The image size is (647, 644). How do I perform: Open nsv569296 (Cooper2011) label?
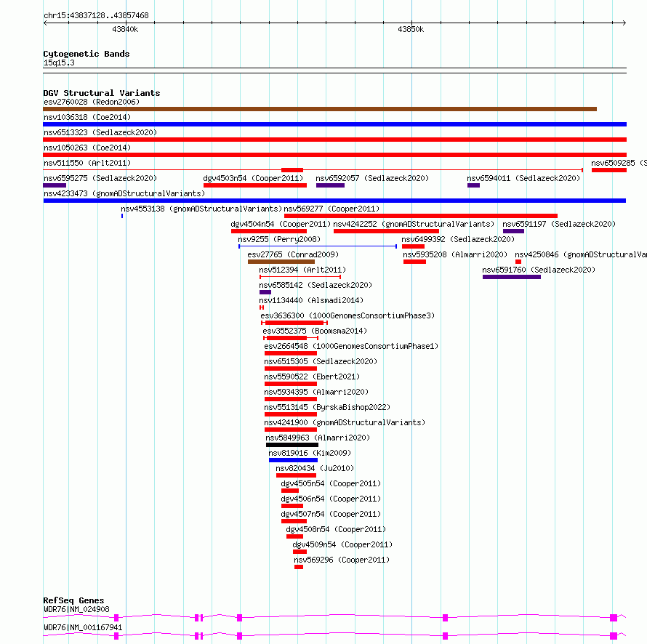[x=342, y=560]
